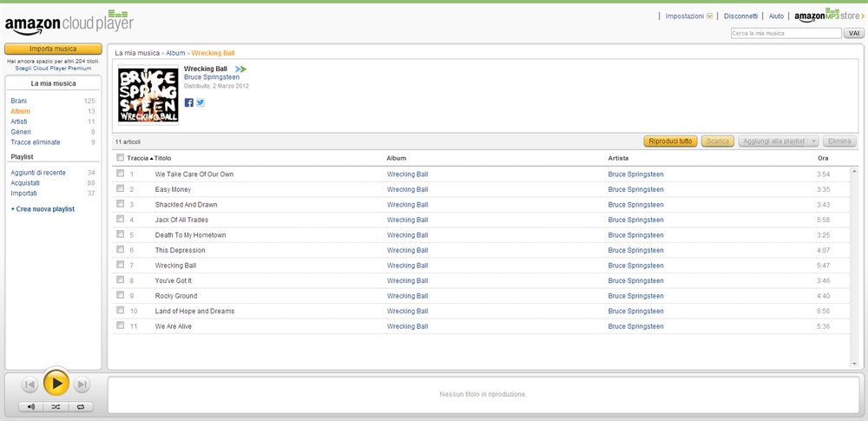Check the box for Easy Money
The width and height of the screenshot is (868, 421).
120,189
